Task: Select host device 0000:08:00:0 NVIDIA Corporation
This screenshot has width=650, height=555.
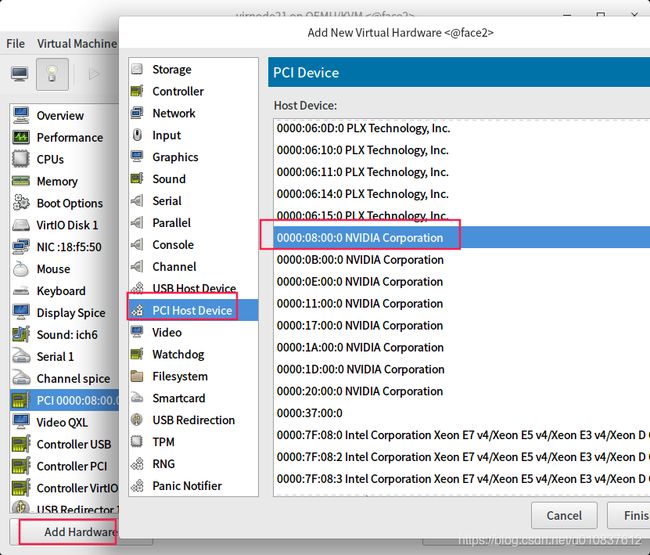Action: click(461, 238)
